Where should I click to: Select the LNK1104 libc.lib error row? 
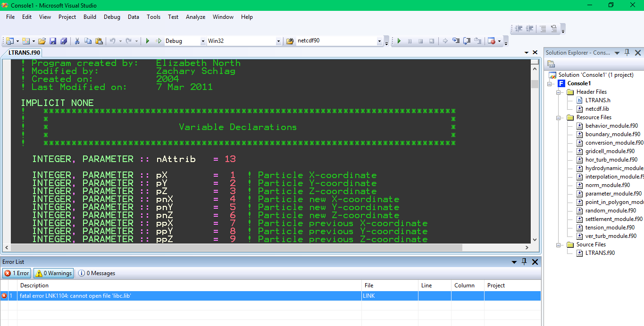pos(189,296)
